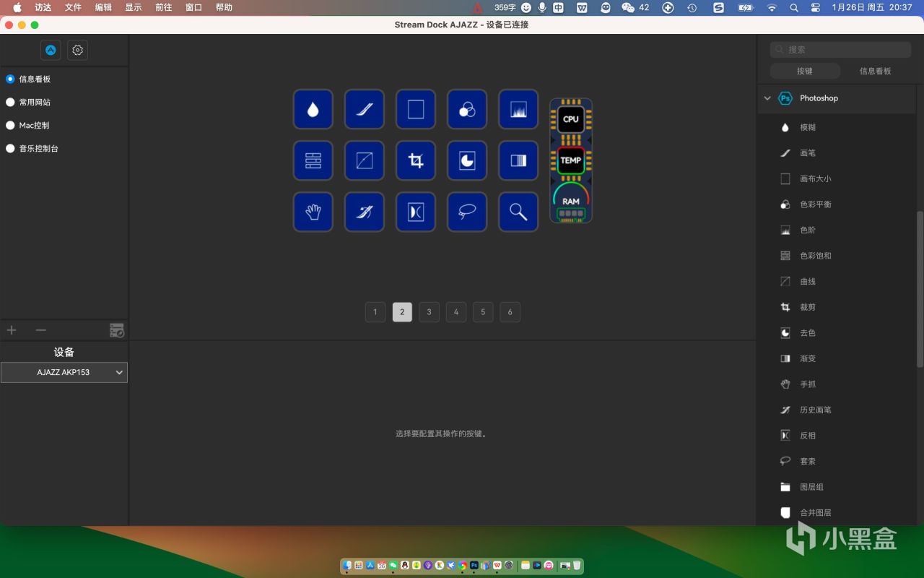Open Spotlight search in the menu bar

click(794, 7)
